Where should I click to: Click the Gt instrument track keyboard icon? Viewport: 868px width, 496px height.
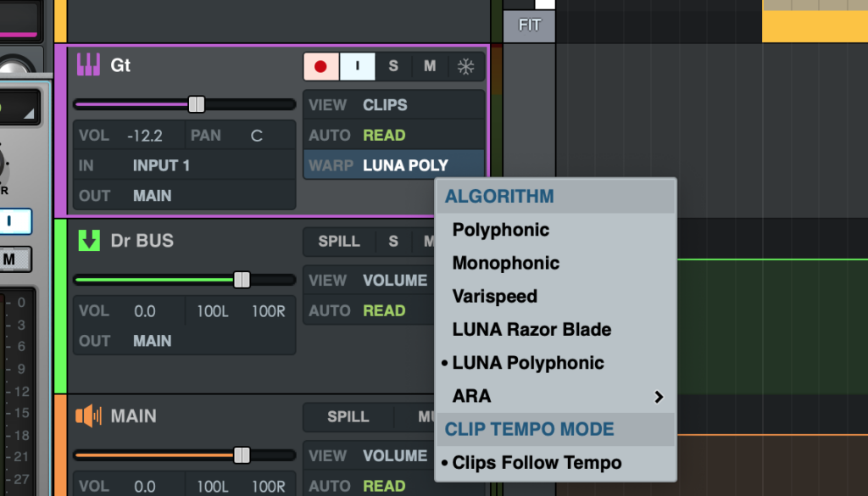coord(88,65)
